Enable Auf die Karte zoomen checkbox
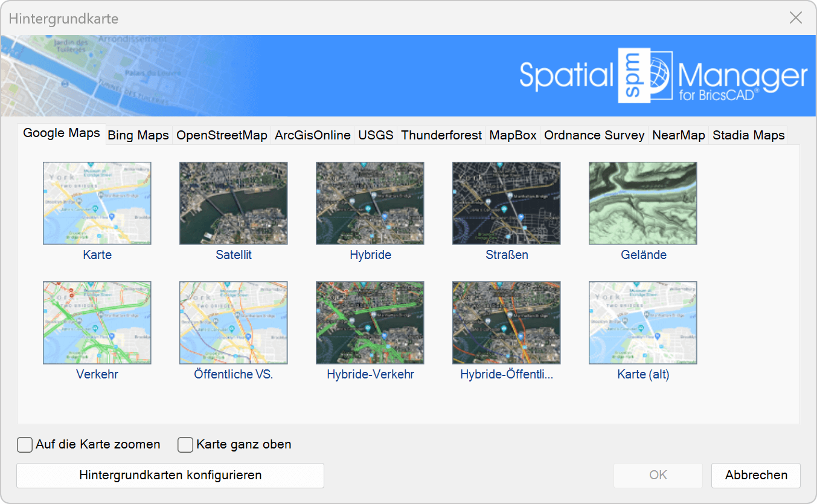Screen dimensions: 817x504 (x=25, y=445)
